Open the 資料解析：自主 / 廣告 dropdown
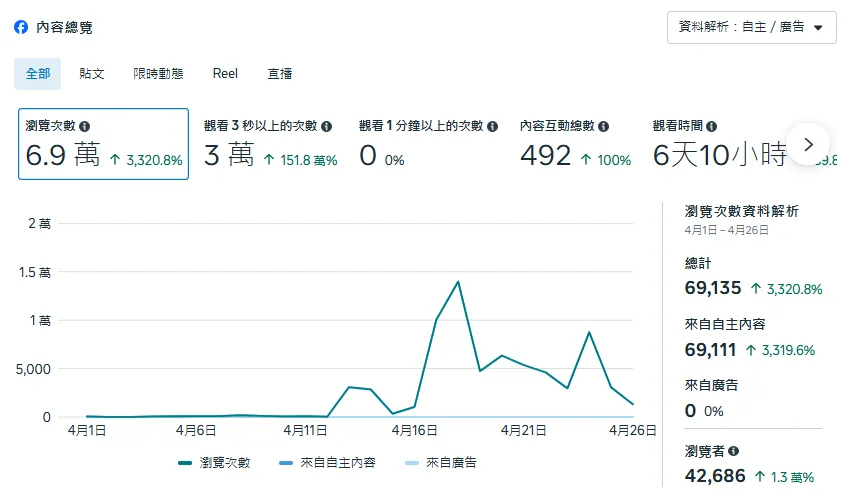Image resolution: width=848 pixels, height=496 pixels. 751,28
